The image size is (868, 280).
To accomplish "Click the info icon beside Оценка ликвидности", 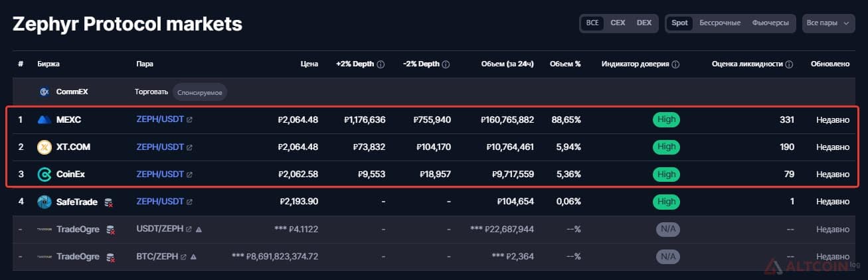I will click(x=789, y=64).
